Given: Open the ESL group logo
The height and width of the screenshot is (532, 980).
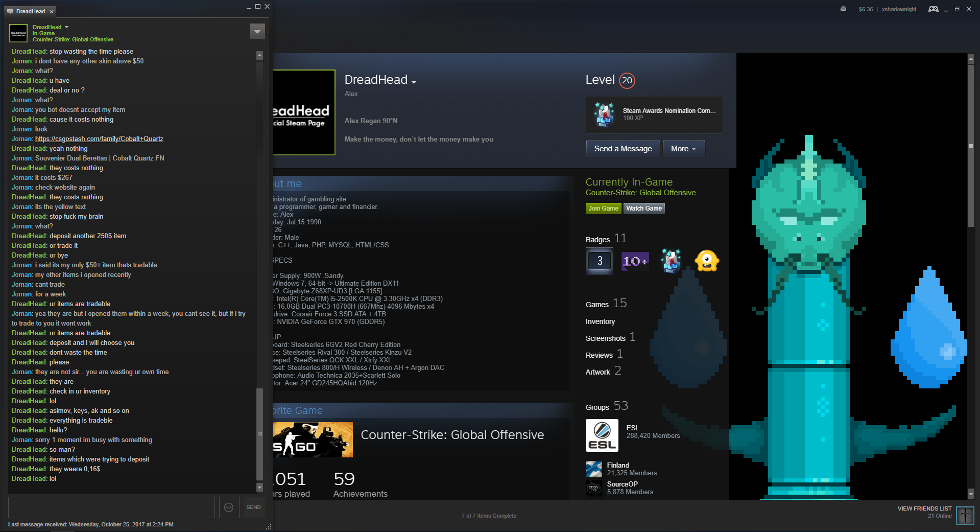Looking at the screenshot, I should click(602, 435).
